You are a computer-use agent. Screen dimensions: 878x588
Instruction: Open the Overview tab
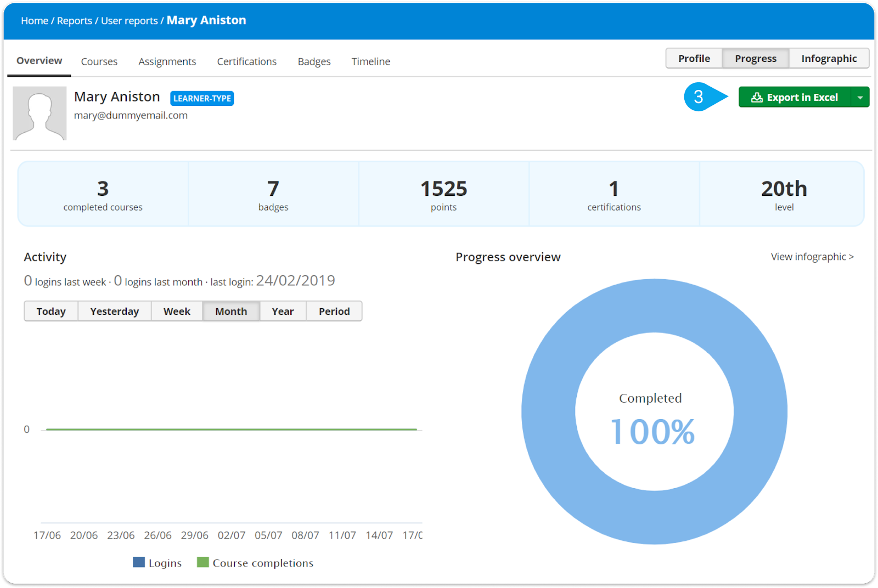point(39,61)
